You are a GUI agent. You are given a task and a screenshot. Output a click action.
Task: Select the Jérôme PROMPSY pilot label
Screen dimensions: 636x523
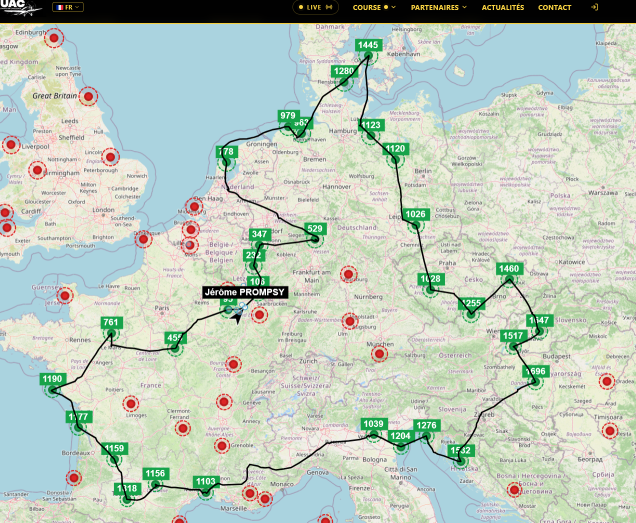pyautogui.click(x=245, y=292)
